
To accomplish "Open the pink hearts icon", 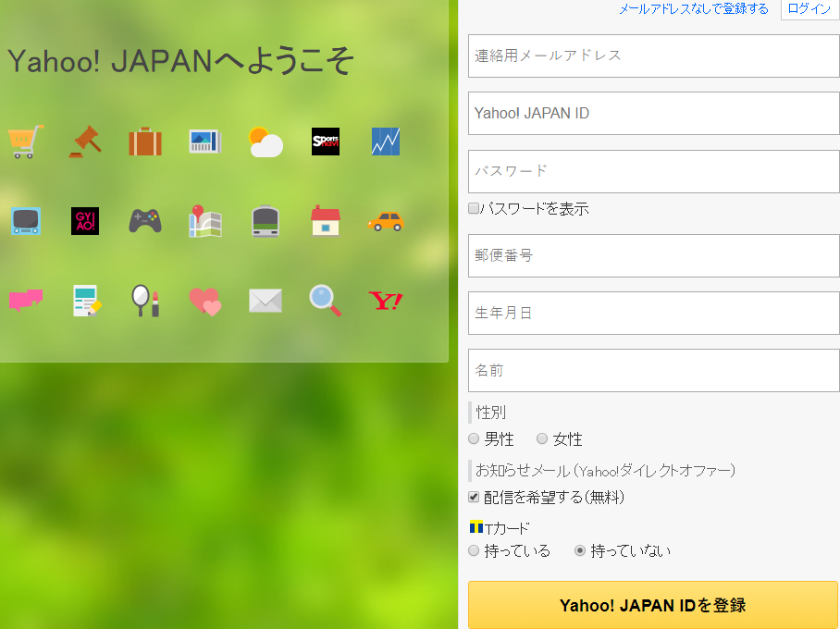I will (x=205, y=302).
